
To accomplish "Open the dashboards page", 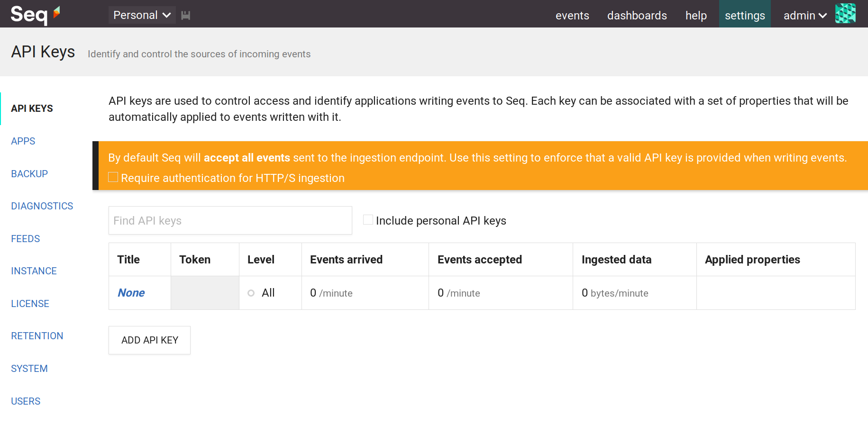I will point(637,16).
